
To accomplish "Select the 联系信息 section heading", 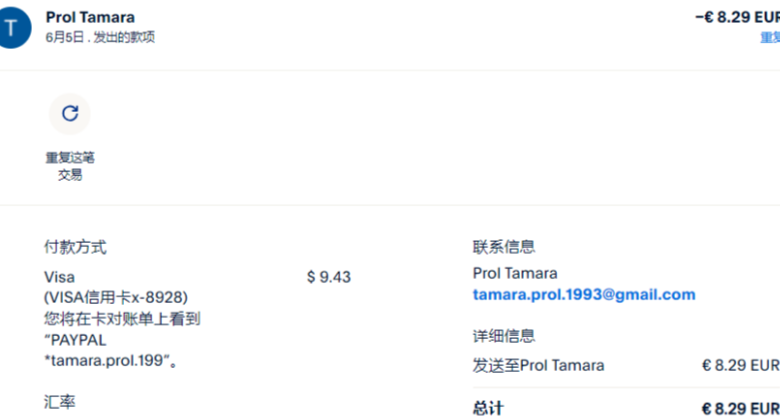I will tap(504, 246).
